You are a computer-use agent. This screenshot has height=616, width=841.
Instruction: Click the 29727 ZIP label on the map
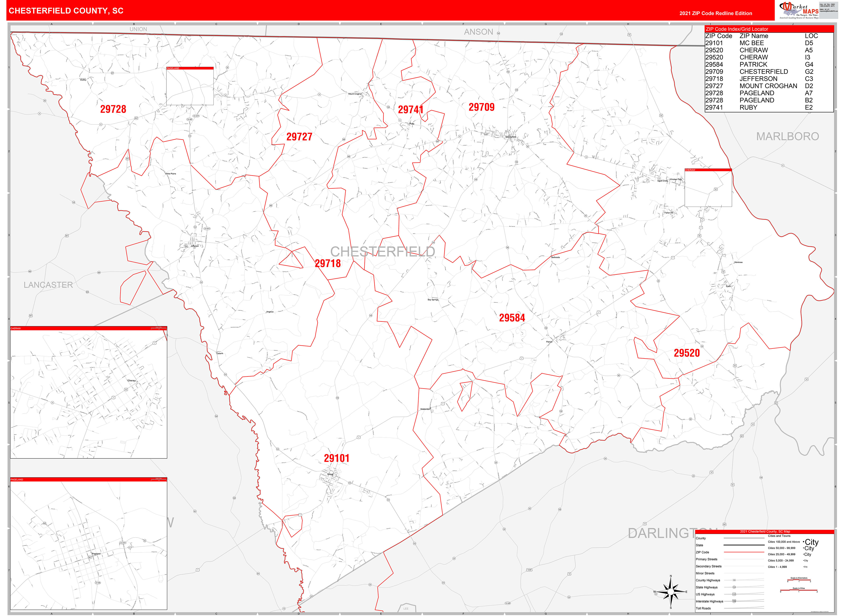[x=299, y=137]
